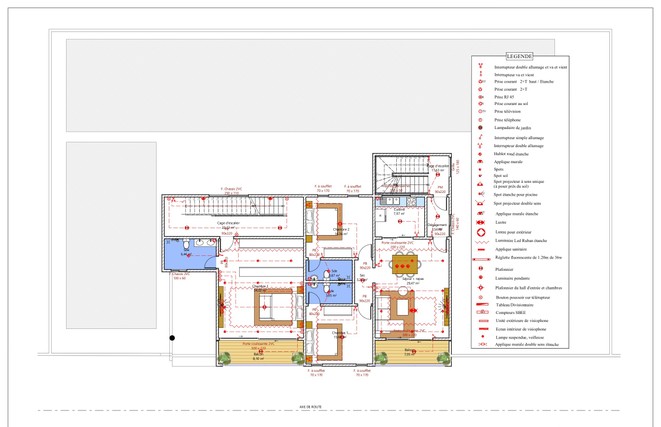Viewport: 661px width, 427px height.
Task: Click the Spot projecteur à sens unique symbol
Action: pyautogui.click(x=480, y=184)
